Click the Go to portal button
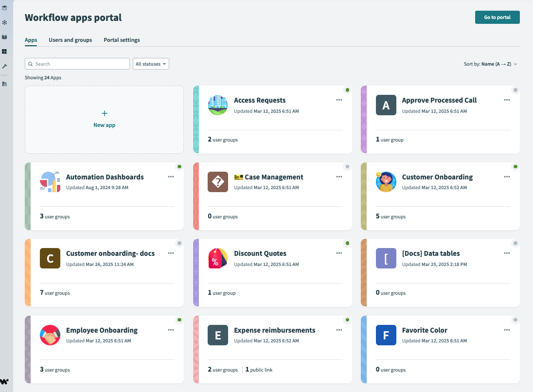This screenshot has height=392, width=533. pyautogui.click(x=497, y=17)
